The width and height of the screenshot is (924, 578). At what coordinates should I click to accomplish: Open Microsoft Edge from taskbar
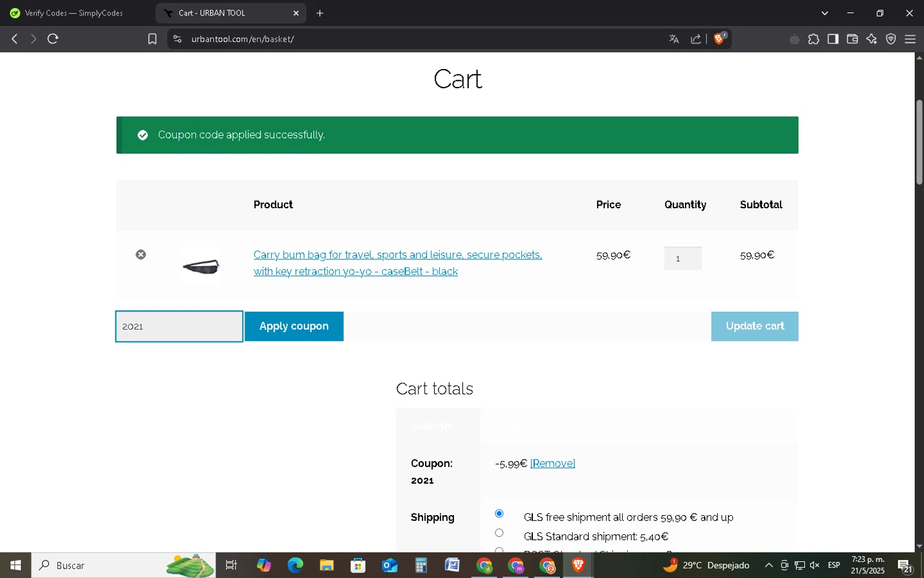tap(295, 565)
